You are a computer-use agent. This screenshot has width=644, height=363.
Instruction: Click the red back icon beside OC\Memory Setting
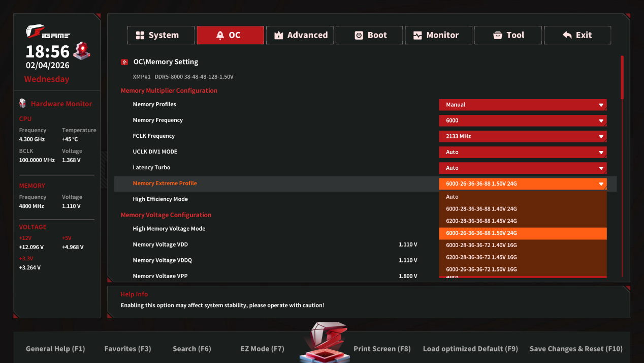click(124, 62)
